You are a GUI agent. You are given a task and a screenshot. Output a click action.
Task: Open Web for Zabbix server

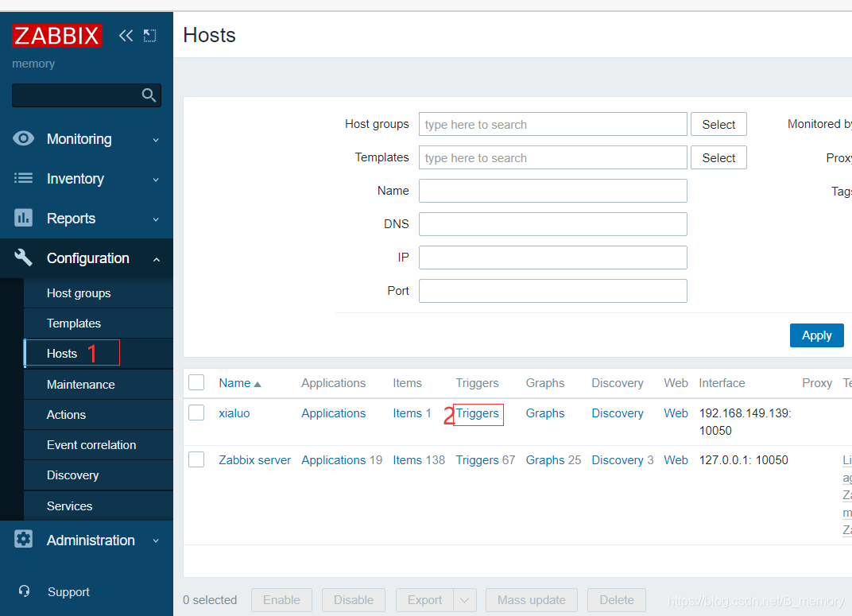click(676, 460)
